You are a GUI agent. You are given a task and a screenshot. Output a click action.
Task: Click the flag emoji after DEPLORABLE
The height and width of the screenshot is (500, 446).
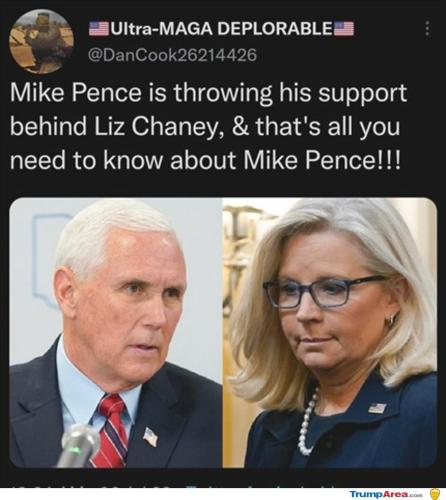pos(344,29)
